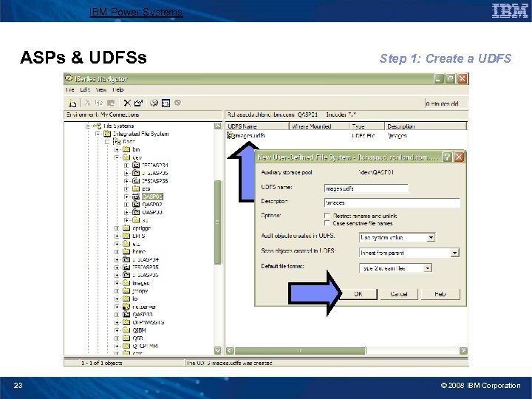Click the tree panel vertical scrollbar thumb
The width and height of the screenshot is (532, 399).
coord(217,222)
